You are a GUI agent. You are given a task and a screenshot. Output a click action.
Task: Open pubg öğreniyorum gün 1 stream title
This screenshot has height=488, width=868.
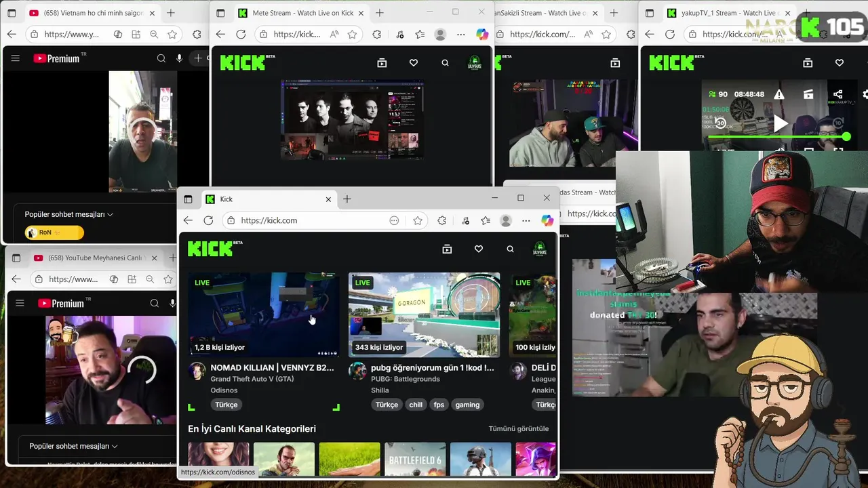pos(433,367)
